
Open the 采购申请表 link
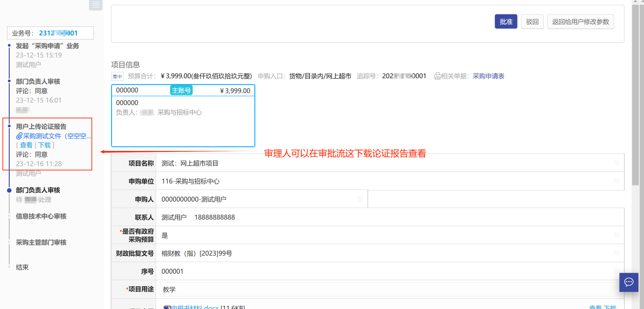point(488,76)
